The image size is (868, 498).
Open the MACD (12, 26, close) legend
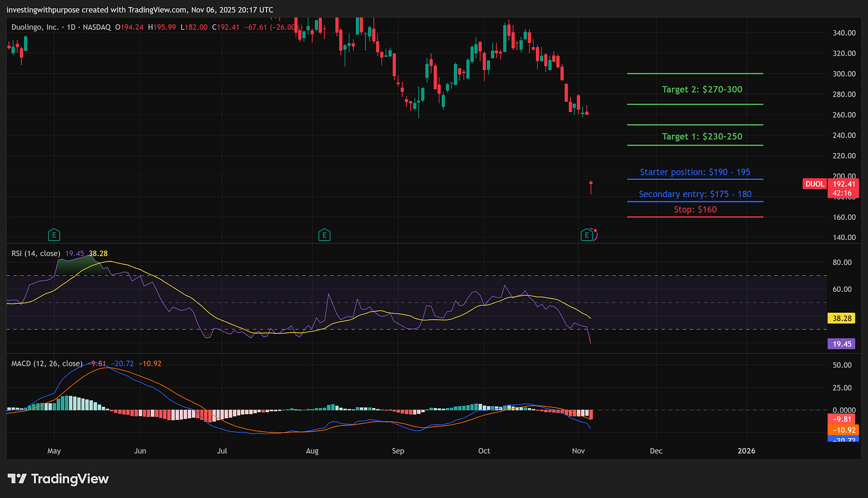pos(47,363)
